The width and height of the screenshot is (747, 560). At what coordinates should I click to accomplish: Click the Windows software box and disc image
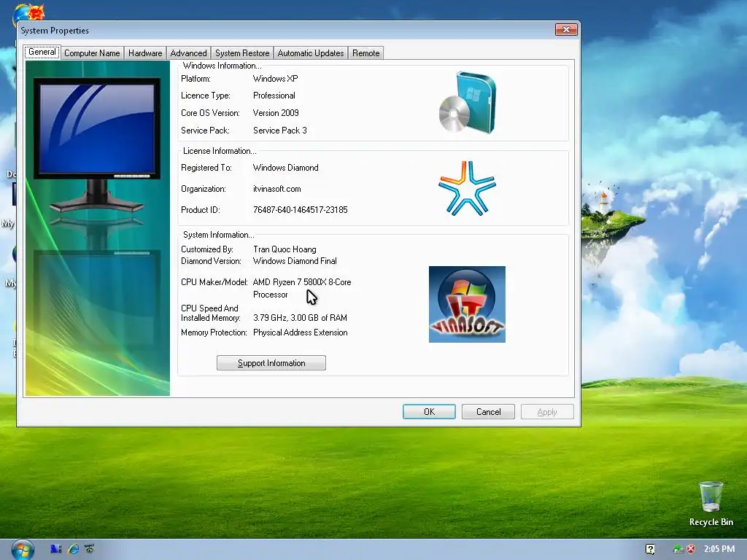coord(468,102)
